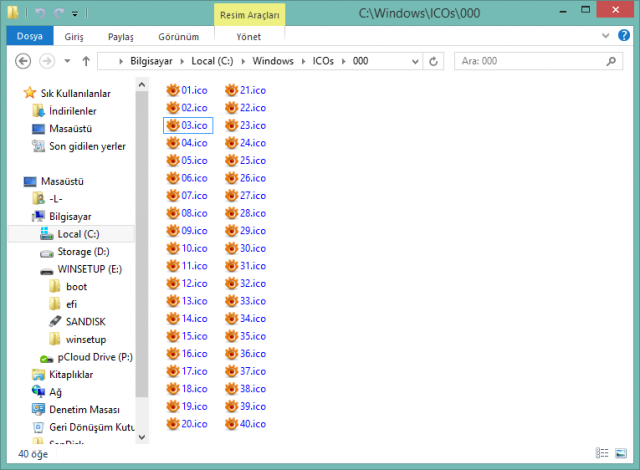This screenshot has width=640, height=470.
Task: Expand the address bar history dropdown
Action: tap(415, 62)
